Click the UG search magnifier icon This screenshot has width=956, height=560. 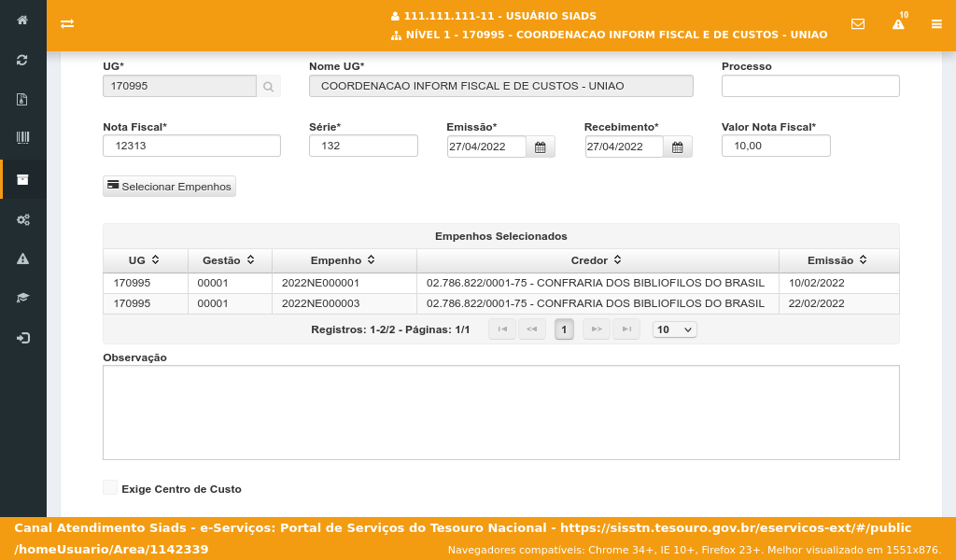[x=268, y=87]
